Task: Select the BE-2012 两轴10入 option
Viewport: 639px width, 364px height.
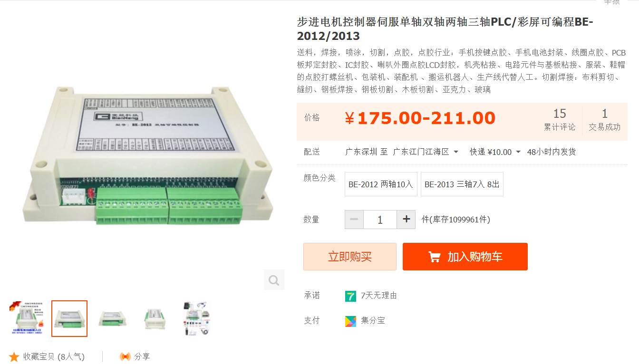Action: (381, 184)
